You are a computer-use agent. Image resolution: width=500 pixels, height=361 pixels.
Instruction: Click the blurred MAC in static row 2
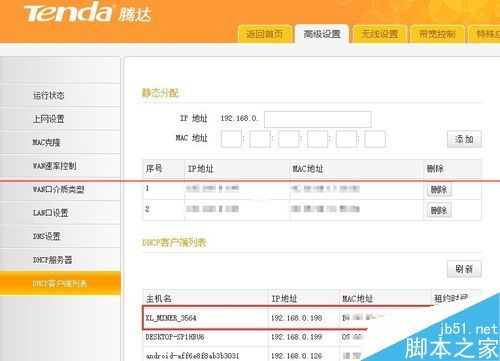pyautogui.click(x=325, y=209)
